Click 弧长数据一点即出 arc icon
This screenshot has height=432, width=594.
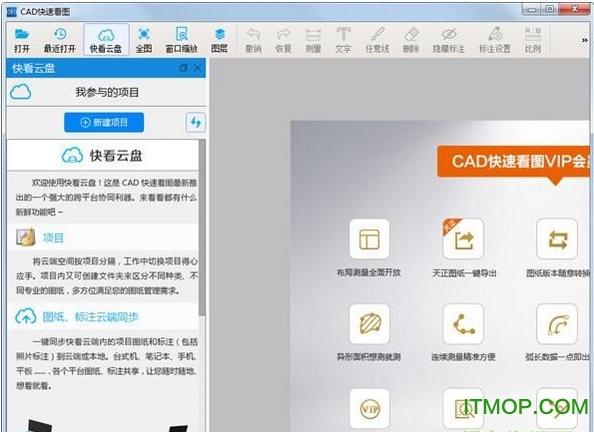click(557, 324)
